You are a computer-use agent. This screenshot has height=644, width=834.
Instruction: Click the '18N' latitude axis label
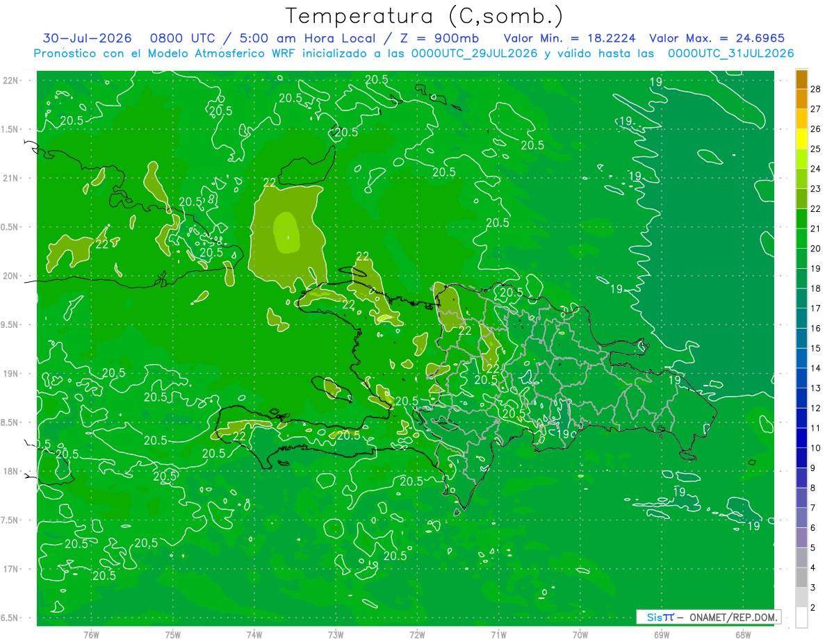pyautogui.click(x=11, y=471)
